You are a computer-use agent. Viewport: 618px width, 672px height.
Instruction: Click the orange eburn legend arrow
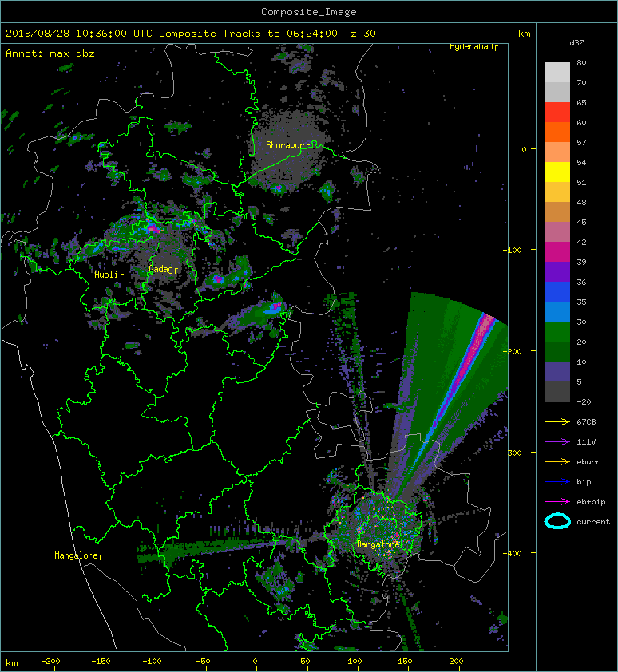tap(557, 461)
